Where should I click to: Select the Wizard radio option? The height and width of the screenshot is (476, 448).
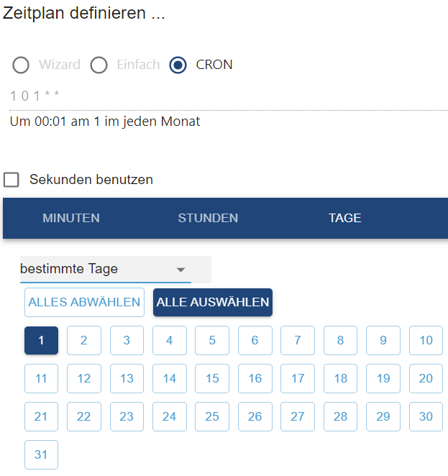pyautogui.click(x=21, y=65)
